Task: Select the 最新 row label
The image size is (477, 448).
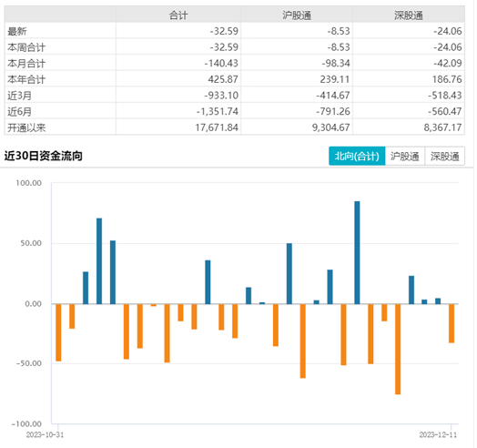Action: [x=17, y=31]
